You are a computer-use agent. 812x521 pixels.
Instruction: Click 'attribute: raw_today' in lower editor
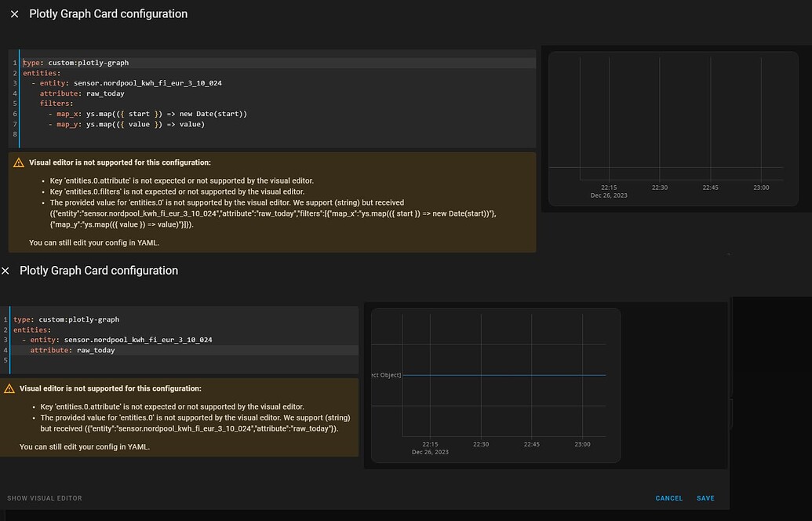(72, 350)
